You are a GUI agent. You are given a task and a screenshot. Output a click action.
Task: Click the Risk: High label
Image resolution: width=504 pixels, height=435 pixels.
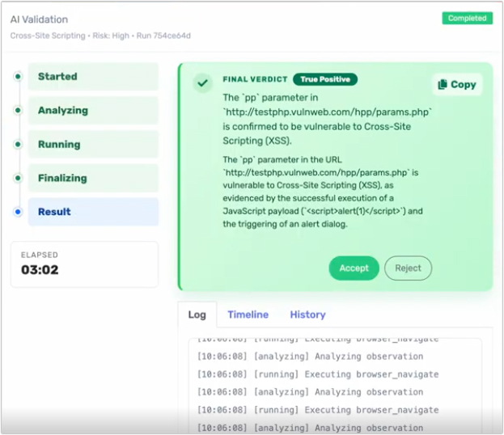[x=111, y=36]
